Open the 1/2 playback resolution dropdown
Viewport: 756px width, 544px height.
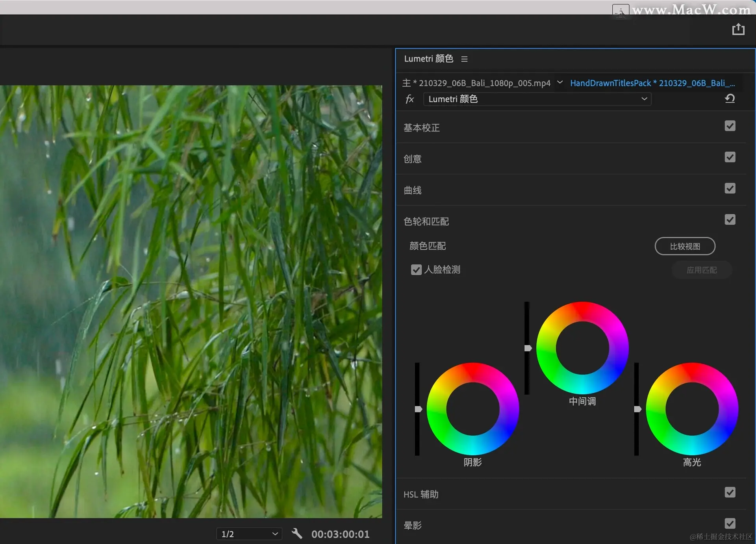(x=249, y=534)
